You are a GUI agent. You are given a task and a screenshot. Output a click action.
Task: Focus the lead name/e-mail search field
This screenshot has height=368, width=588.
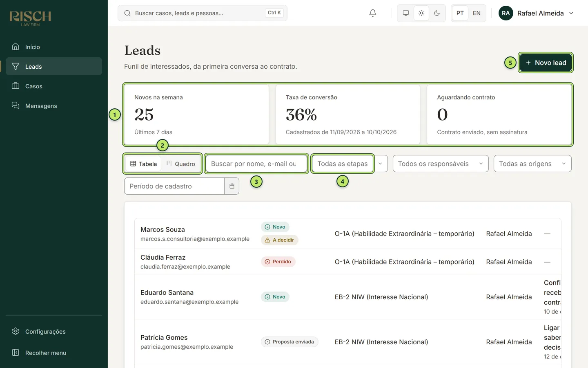point(256,164)
